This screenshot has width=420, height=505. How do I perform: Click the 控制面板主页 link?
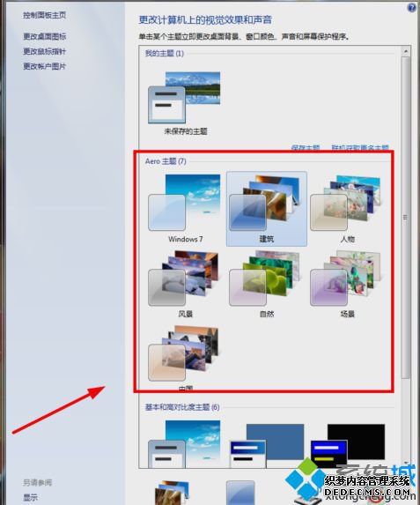(44, 15)
